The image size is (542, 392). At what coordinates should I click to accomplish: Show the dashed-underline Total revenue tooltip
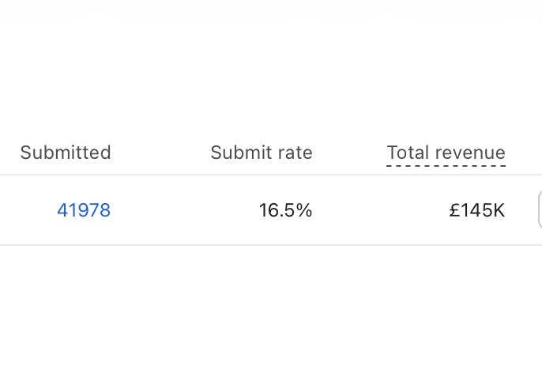pos(446,153)
